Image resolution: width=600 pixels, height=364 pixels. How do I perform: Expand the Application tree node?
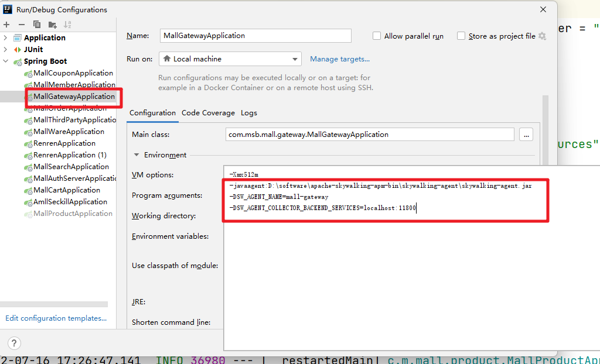pos(5,38)
